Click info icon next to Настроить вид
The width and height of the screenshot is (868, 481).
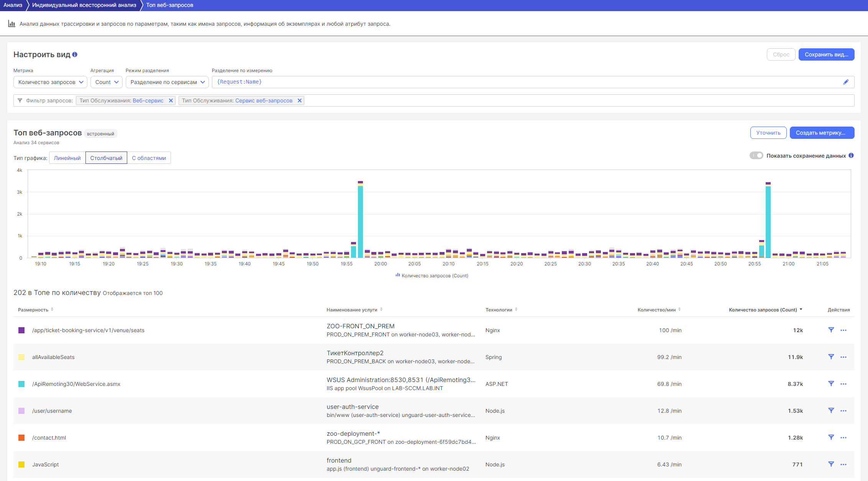point(75,54)
